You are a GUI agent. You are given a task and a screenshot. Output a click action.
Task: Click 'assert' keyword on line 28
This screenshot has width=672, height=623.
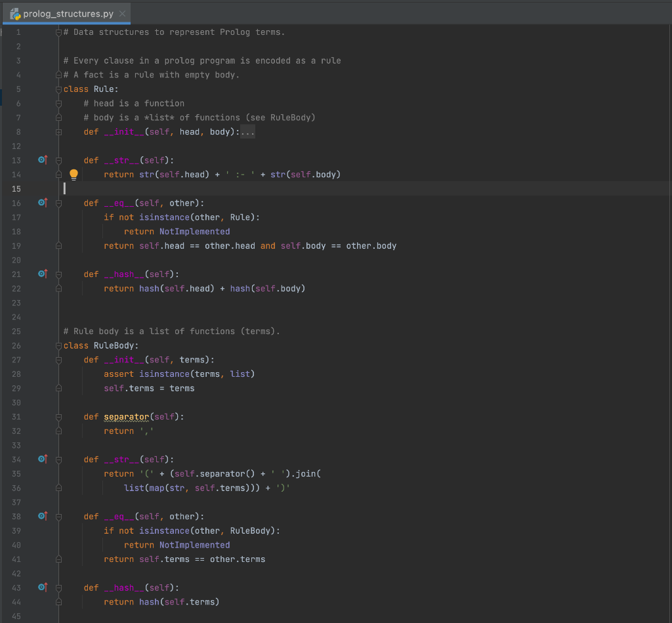point(119,374)
